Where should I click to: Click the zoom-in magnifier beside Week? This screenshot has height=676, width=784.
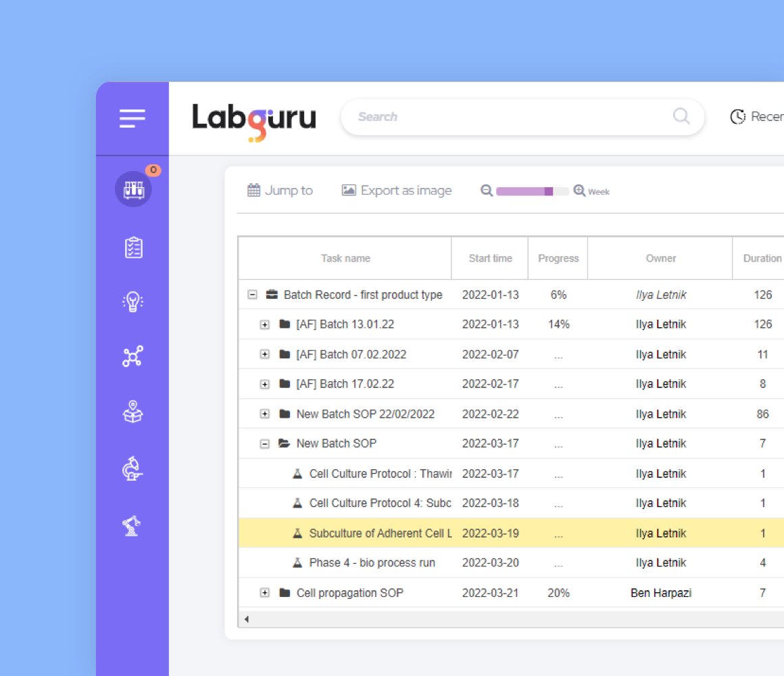click(579, 191)
